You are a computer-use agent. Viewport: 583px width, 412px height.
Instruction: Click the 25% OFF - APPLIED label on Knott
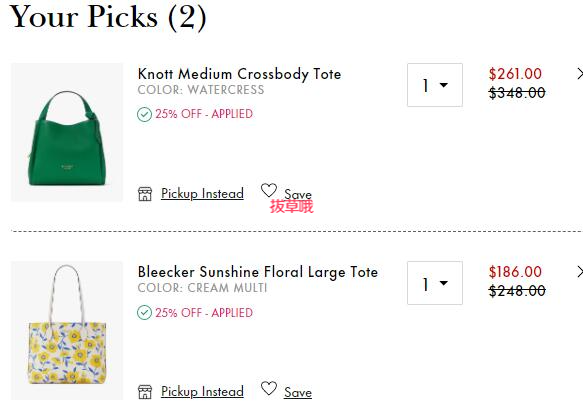click(x=204, y=114)
